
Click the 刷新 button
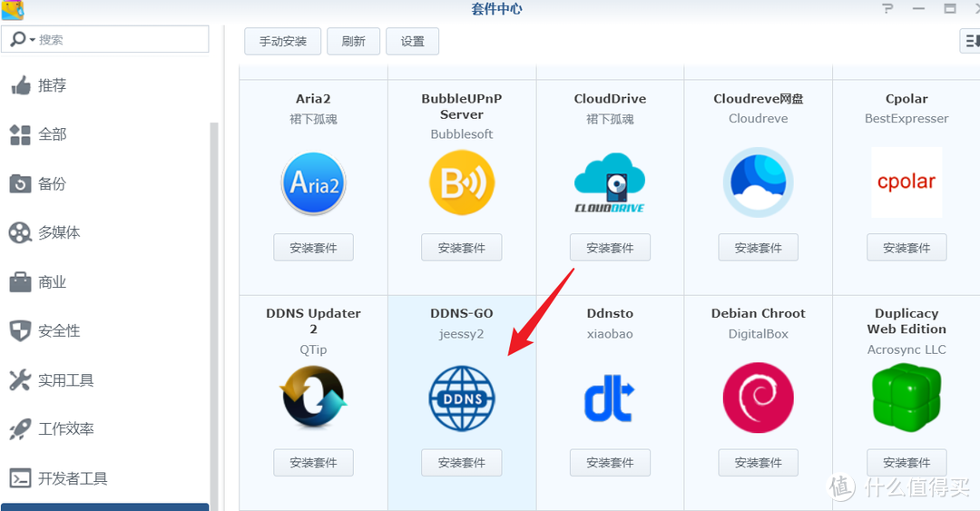click(353, 41)
